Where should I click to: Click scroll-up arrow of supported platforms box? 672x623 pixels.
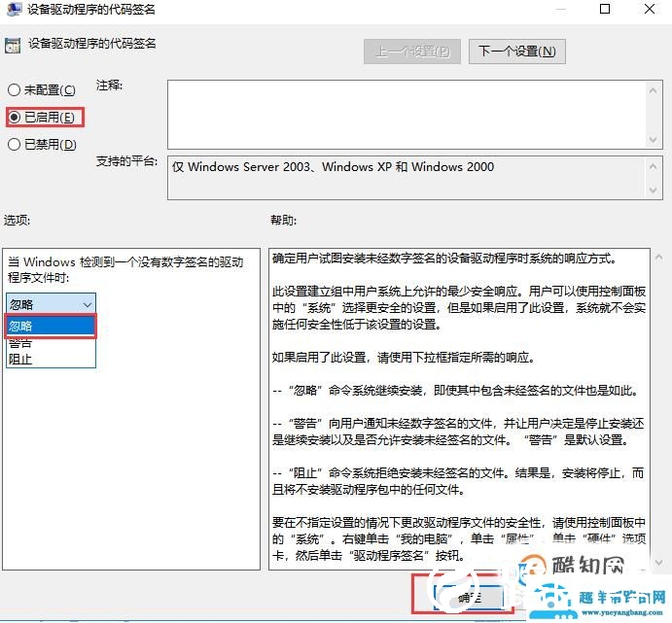pyautogui.click(x=654, y=166)
